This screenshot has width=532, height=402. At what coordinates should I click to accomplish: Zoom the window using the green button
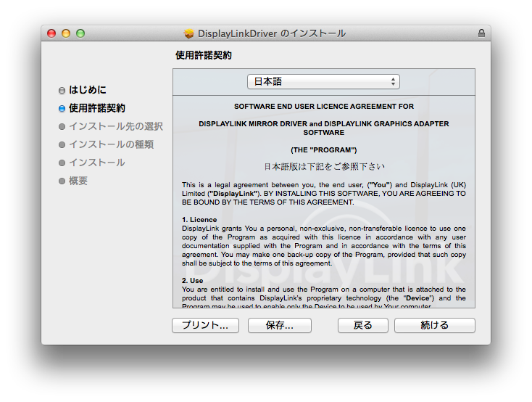[80, 33]
